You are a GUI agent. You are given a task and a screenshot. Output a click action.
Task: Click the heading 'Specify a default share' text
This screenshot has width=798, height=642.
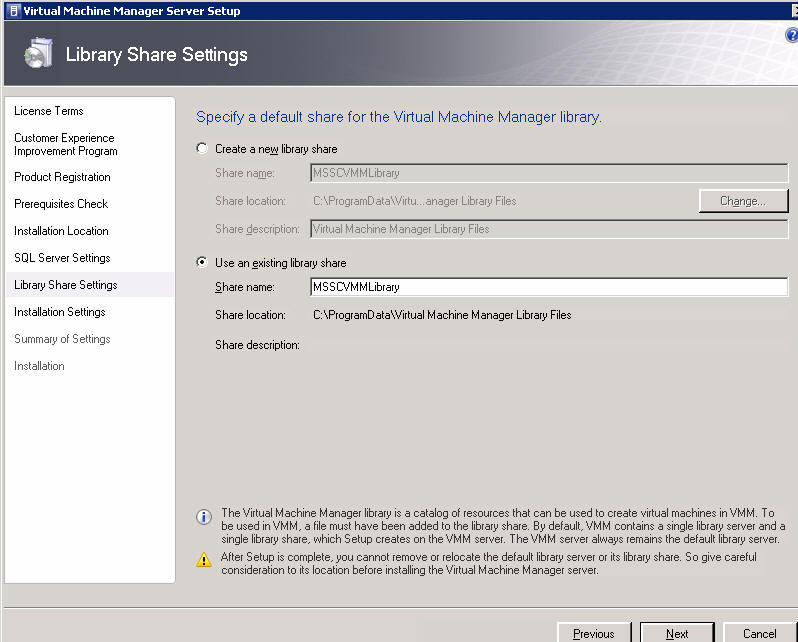click(399, 117)
